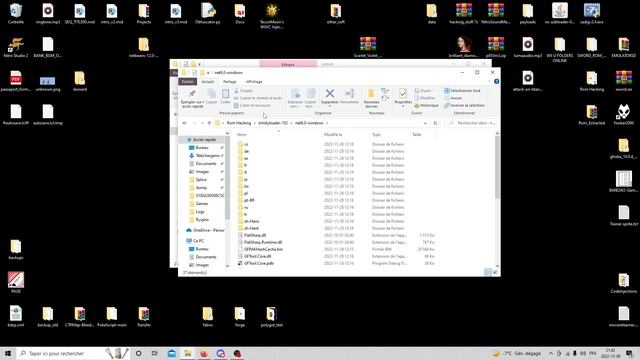The height and width of the screenshot is (360, 640).
Task: Select the Obfuscator.py desktop file
Action: 208,13
